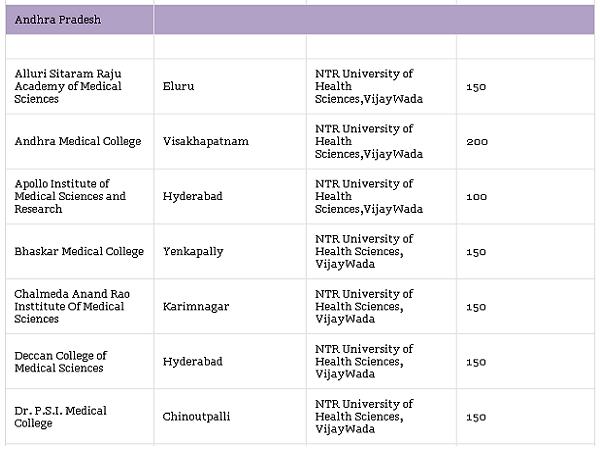Select Apollo Institute of Medical Sciences text
The width and height of the screenshot is (600, 450).
[x=70, y=196]
